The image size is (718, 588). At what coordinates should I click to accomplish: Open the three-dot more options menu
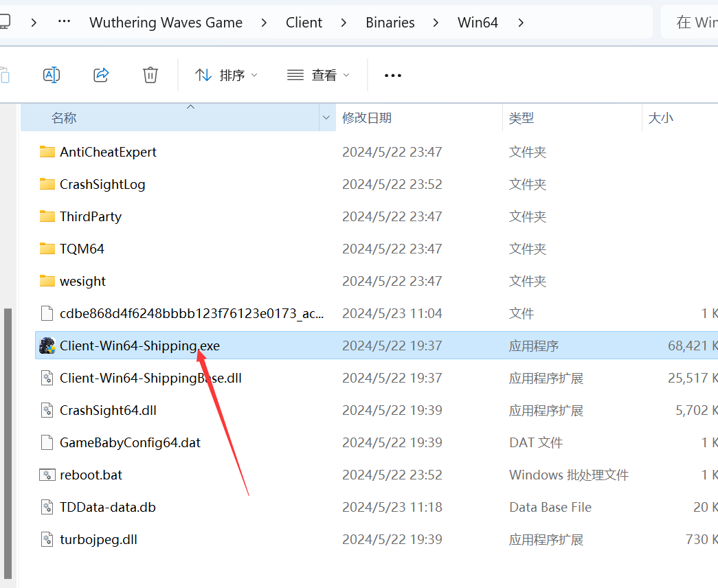(x=392, y=76)
